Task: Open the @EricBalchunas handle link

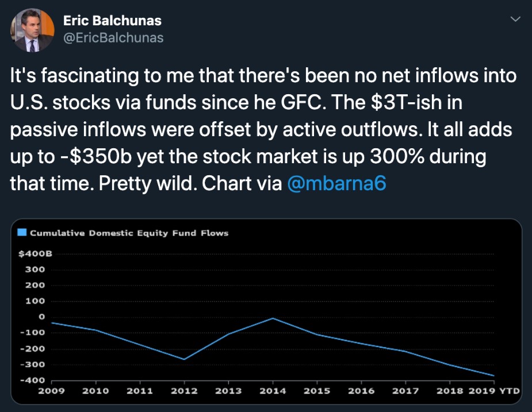Action: click(x=113, y=38)
